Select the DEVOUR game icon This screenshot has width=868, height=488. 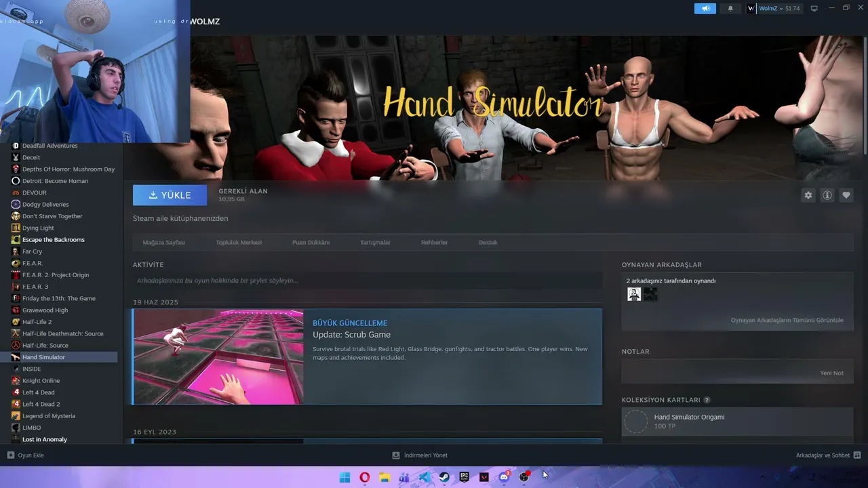[16, 192]
